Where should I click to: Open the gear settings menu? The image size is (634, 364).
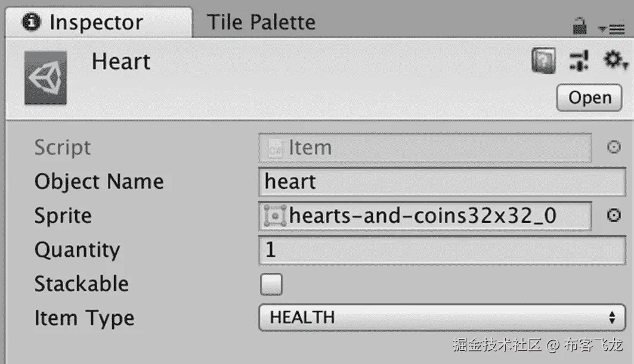tap(614, 60)
